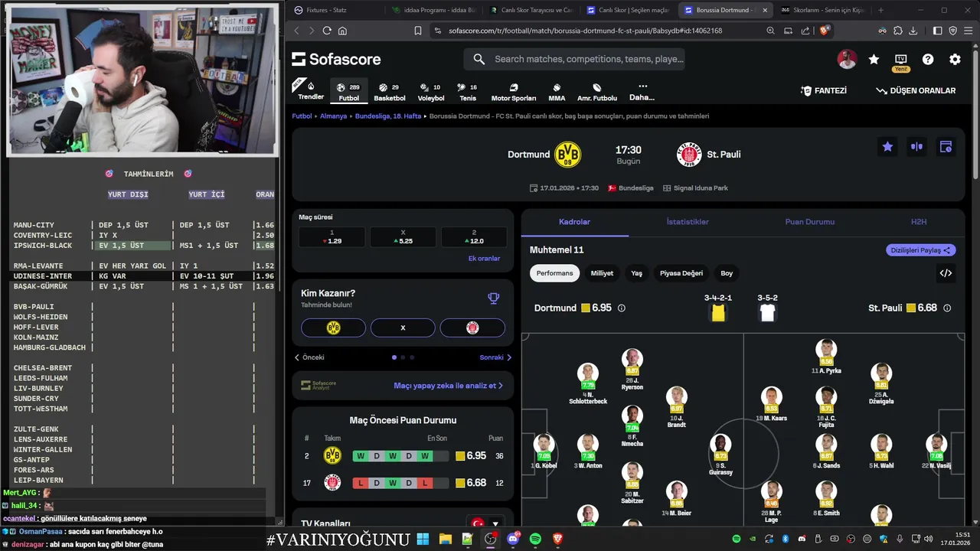
Task: Open Spotify in the taskbar
Action: pos(535,539)
